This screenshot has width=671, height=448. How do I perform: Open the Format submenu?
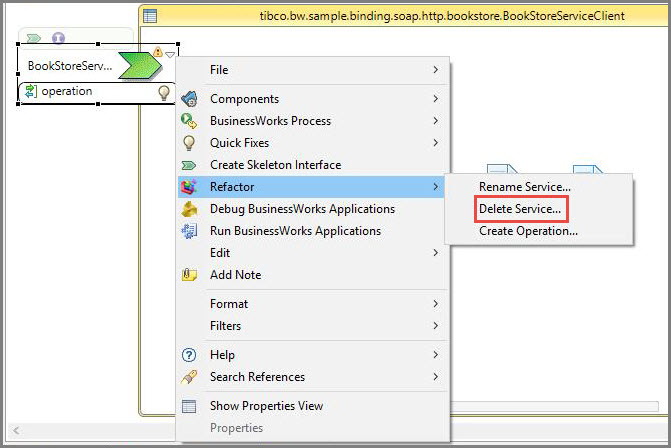coord(313,304)
